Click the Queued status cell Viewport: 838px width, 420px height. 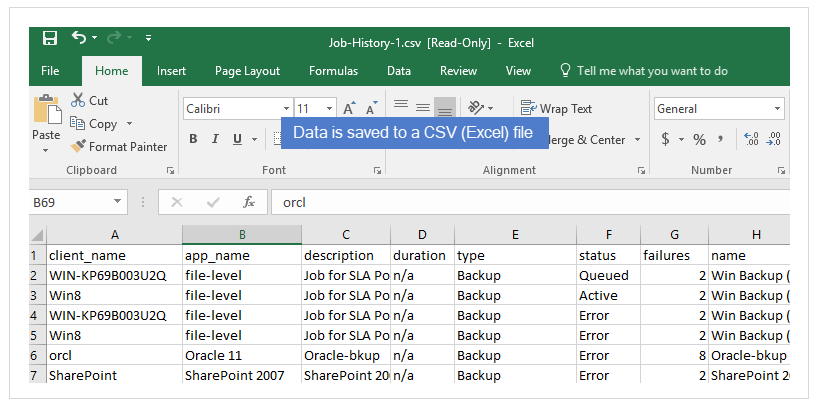coord(608,276)
